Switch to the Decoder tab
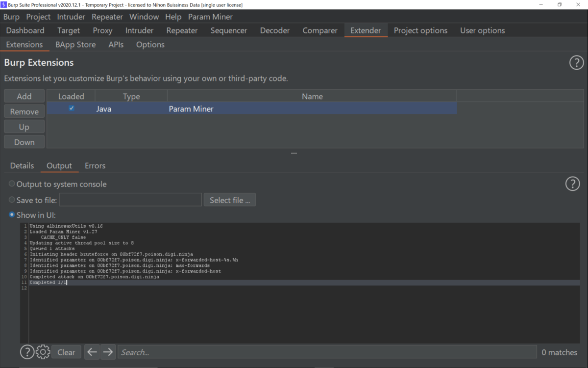Image resolution: width=588 pixels, height=368 pixels. tap(275, 30)
